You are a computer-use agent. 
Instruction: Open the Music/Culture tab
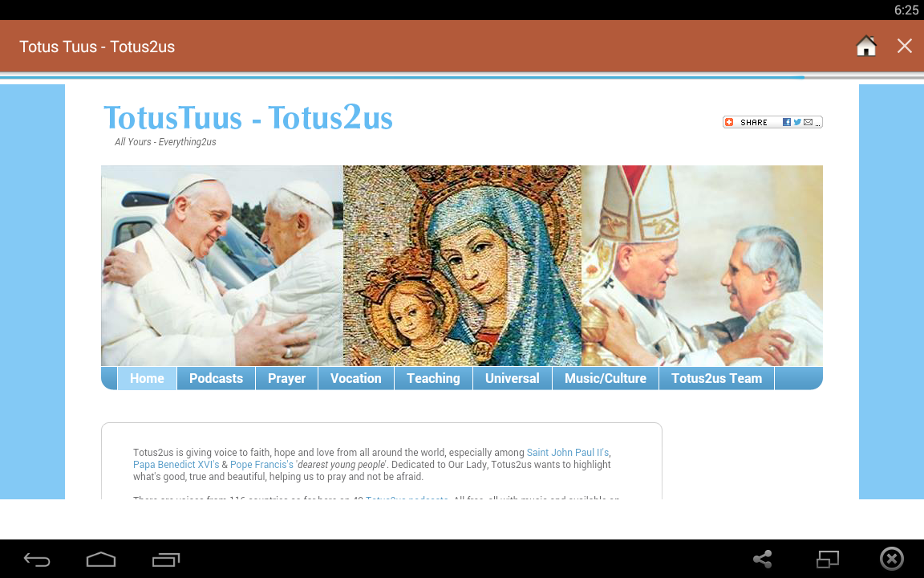click(x=606, y=379)
